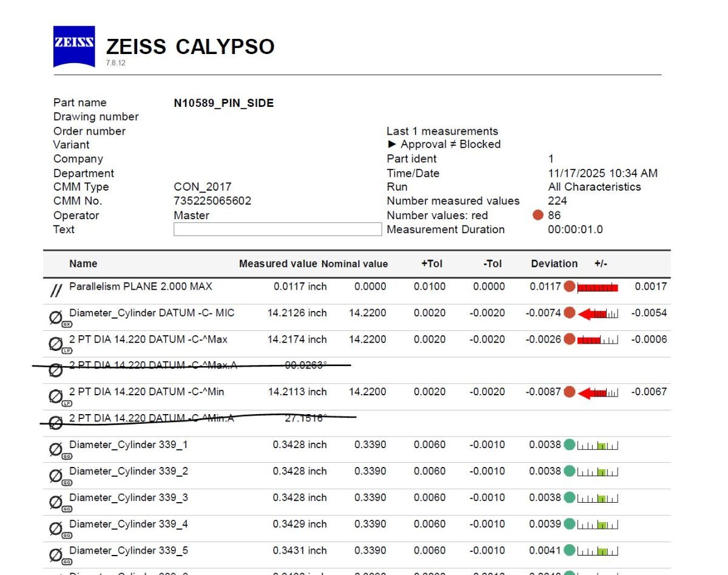Click CMM Type value CON_2017
The height and width of the screenshot is (575, 728).
203,187
